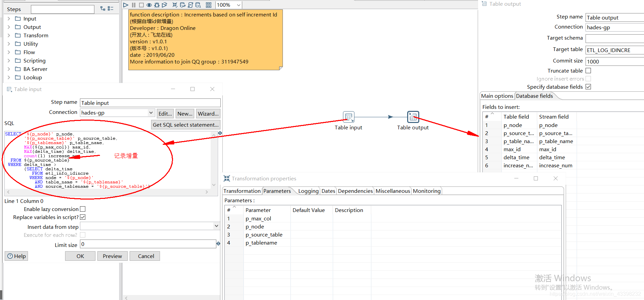Generate SQL for this transformation
Viewport: 644px width, 300px height.
coord(190,5)
